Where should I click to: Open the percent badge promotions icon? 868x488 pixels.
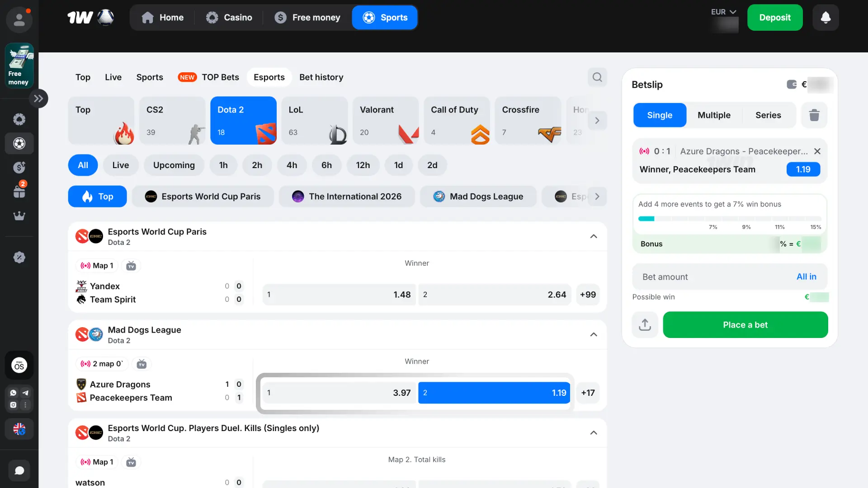(19, 258)
